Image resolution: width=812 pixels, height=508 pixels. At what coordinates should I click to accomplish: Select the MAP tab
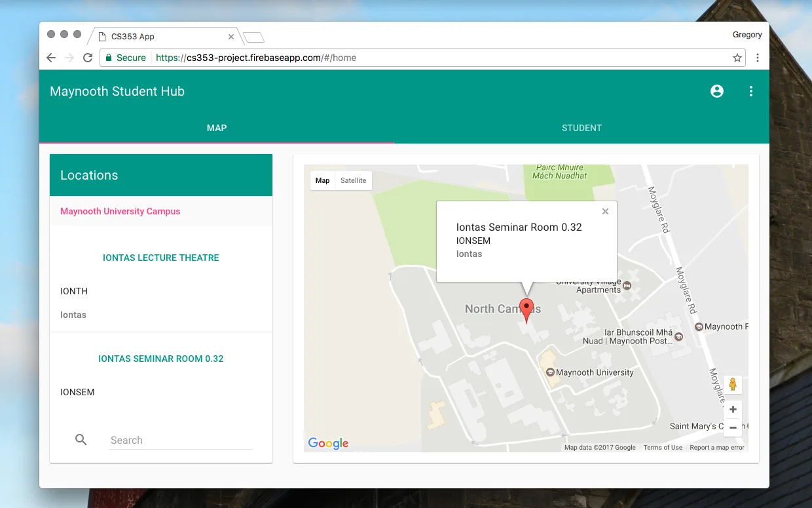tap(217, 128)
